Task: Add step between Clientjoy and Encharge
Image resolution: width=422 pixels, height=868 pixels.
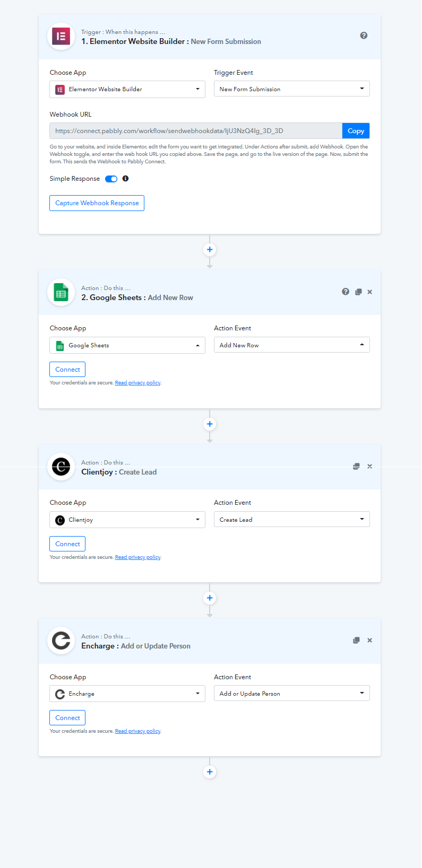Action: pyautogui.click(x=210, y=598)
